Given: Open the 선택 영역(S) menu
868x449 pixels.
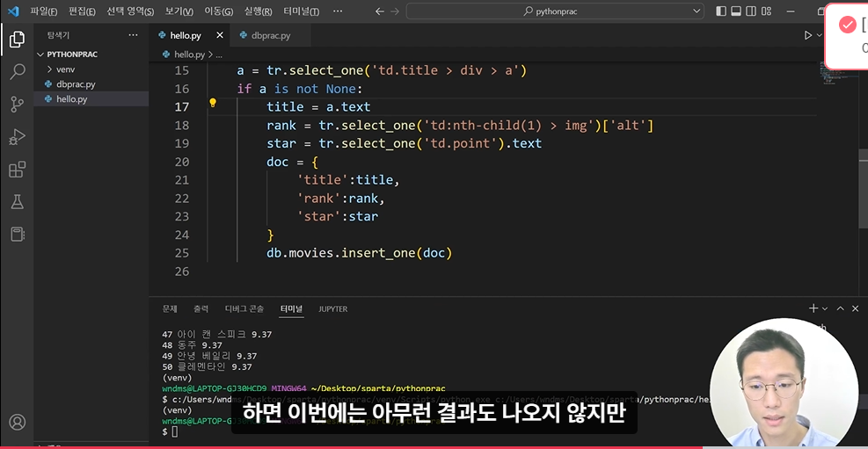Looking at the screenshot, I should [x=130, y=11].
